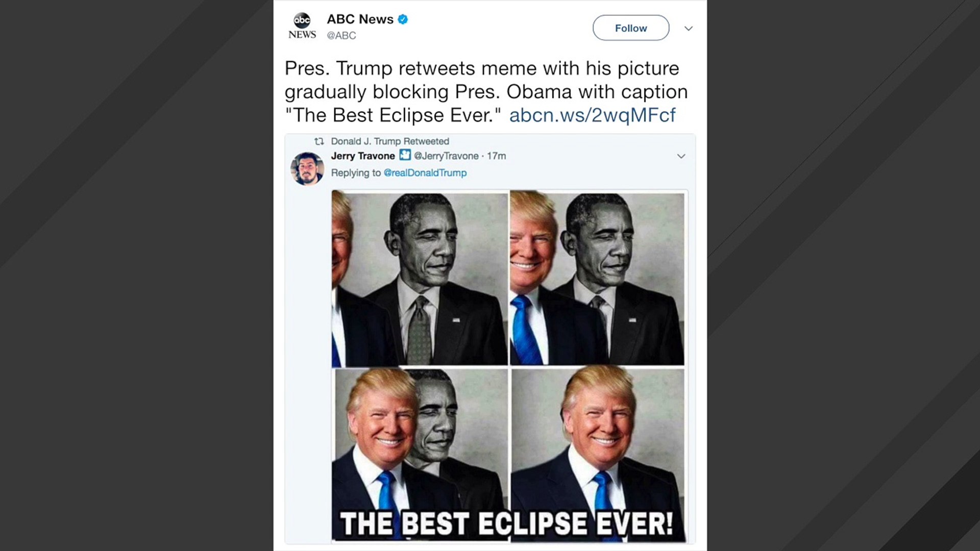
Task: Open the abcn.ws/2wqMFcf link
Action: coord(592,115)
